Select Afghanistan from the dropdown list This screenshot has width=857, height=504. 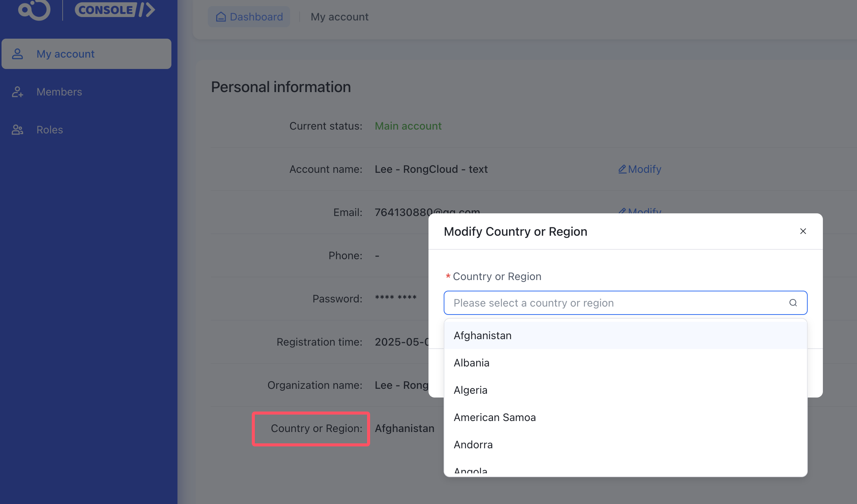(482, 335)
